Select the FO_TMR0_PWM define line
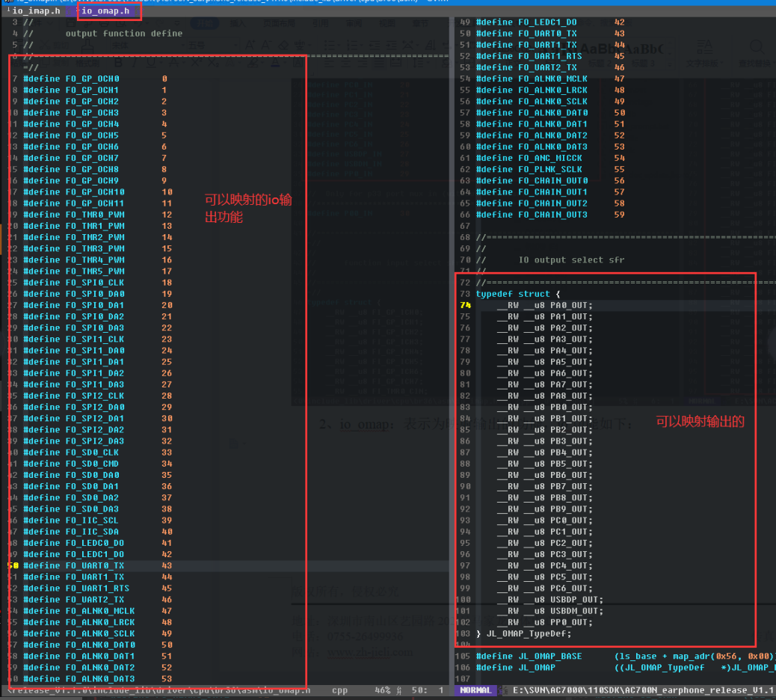Screen dimensions: 776x700 tap(97, 215)
